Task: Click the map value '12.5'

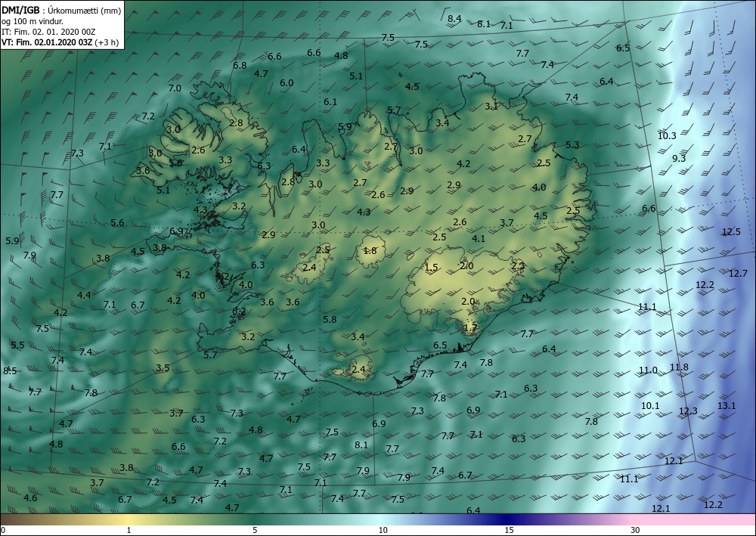Action: [731, 232]
